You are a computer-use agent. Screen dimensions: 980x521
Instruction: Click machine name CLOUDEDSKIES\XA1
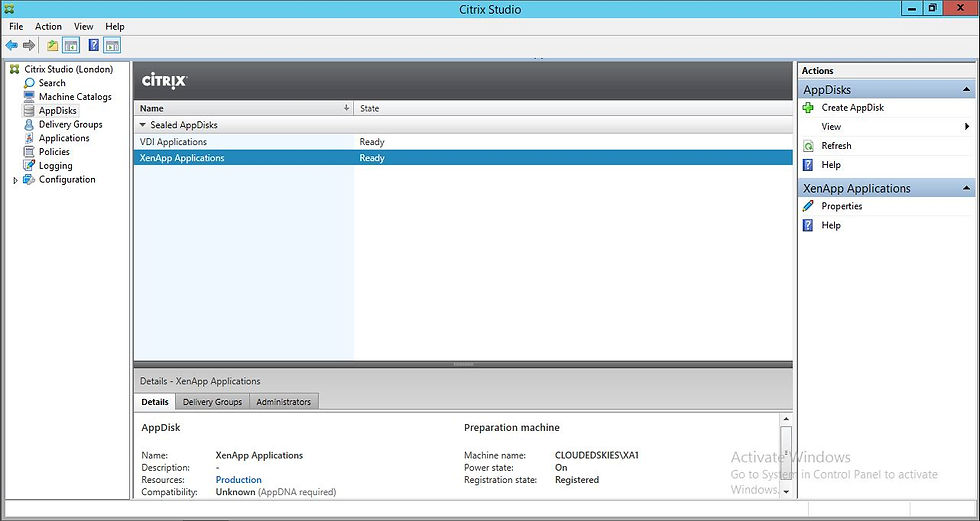point(597,455)
